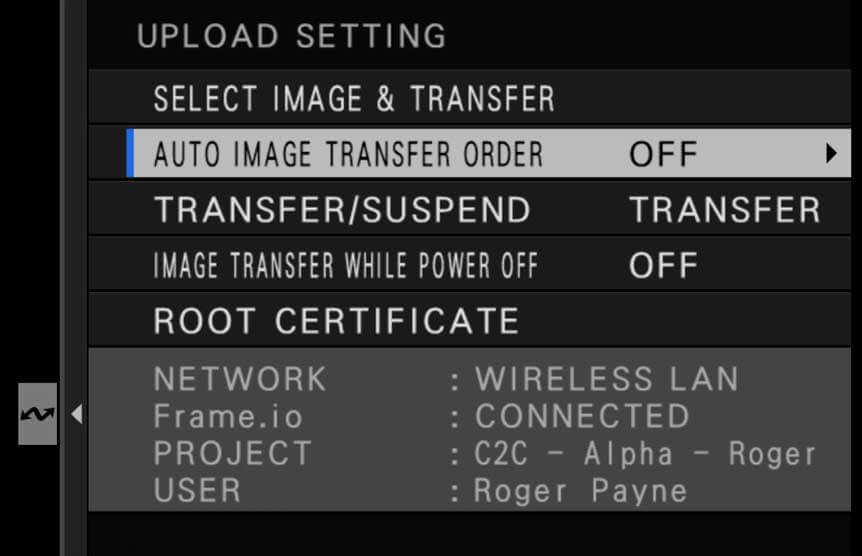The image size is (862, 556).
Task: Open the C2C - Alpha - Roger project name
Action: [646, 453]
